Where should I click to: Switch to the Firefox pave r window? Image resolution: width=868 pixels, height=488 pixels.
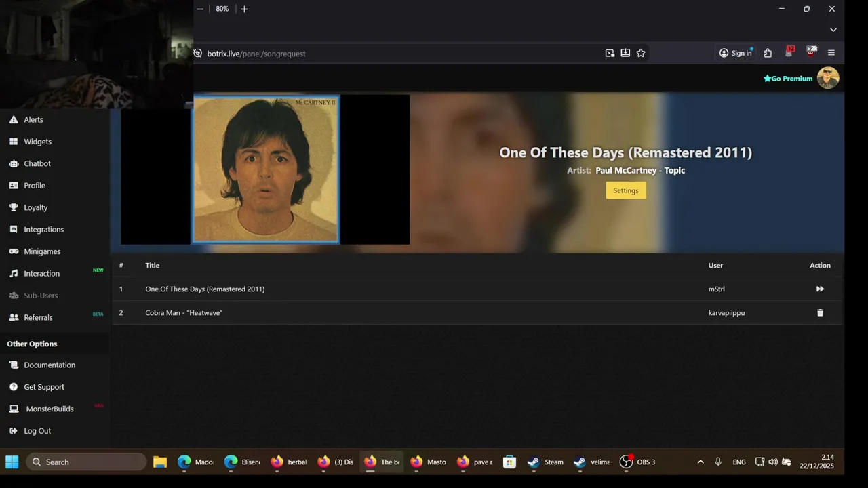(475, 462)
